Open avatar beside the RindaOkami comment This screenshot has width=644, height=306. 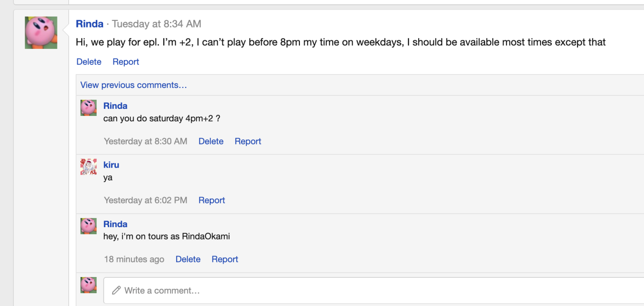(x=89, y=226)
